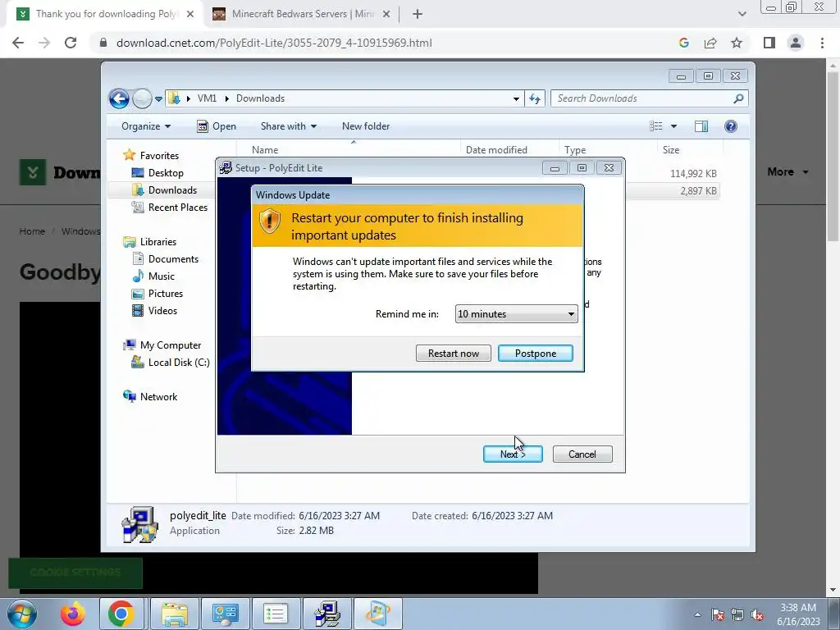Click the Chrome address bar URL
This screenshot has height=630, width=840.
274,43
